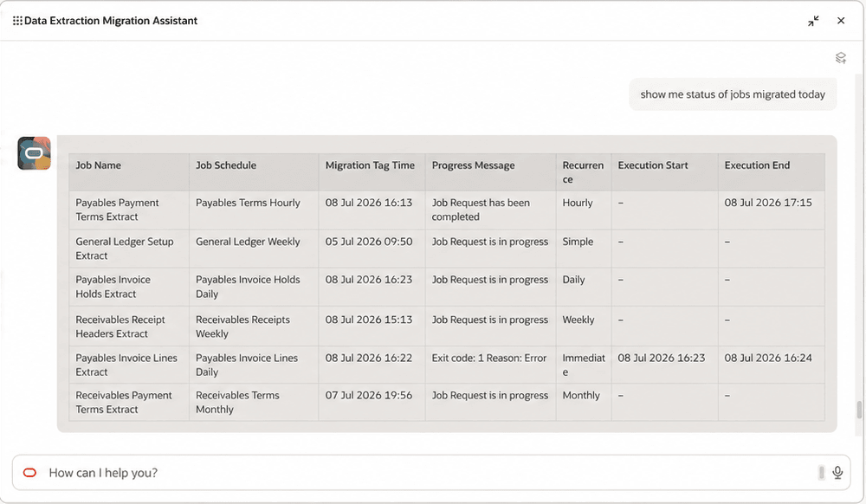
Task: Select 'Payables Payment Terms Extract' job name cell
Action: pos(129,210)
